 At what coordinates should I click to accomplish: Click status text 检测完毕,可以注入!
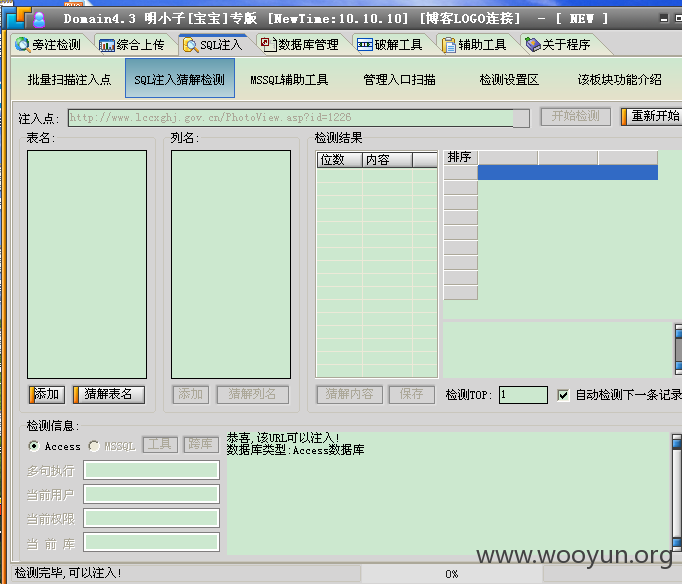68,573
